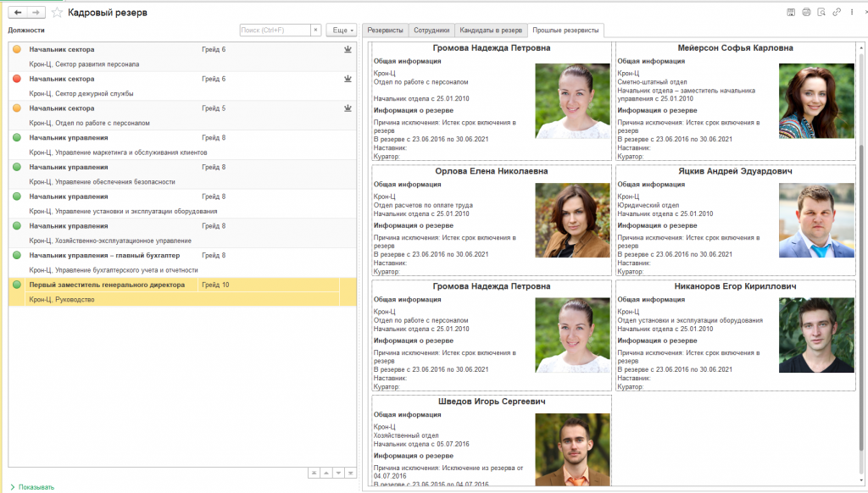The image size is (868, 493).
Task: Jump to last row with bottom arrow
Action: [x=350, y=473]
